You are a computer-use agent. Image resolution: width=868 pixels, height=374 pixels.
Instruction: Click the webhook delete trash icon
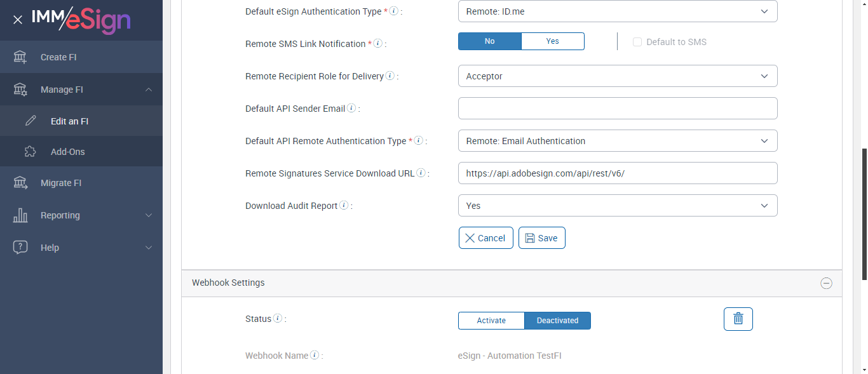[x=738, y=319]
